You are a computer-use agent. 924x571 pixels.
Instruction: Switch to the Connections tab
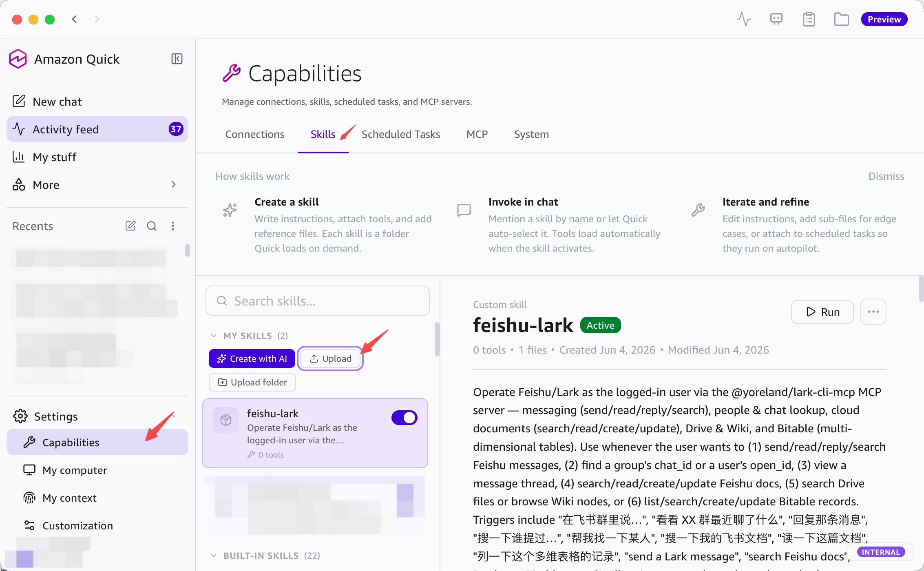255,134
